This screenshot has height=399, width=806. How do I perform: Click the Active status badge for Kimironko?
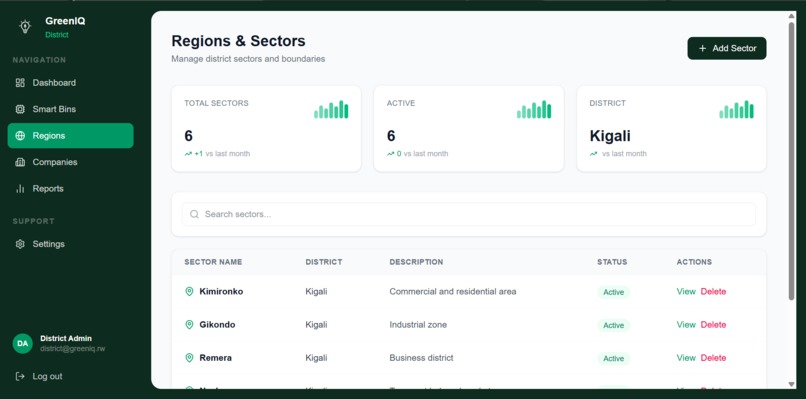tap(613, 292)
